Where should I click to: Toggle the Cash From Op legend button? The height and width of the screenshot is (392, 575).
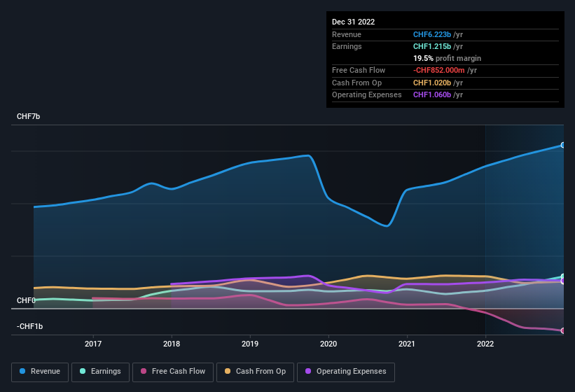[x=255, y=372]
